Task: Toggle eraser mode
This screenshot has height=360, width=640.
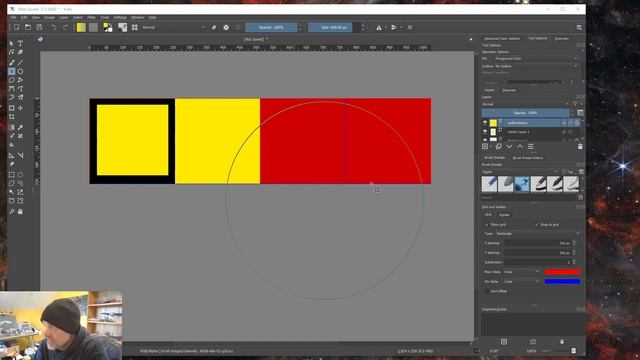Action: click(x=213, y=27)
